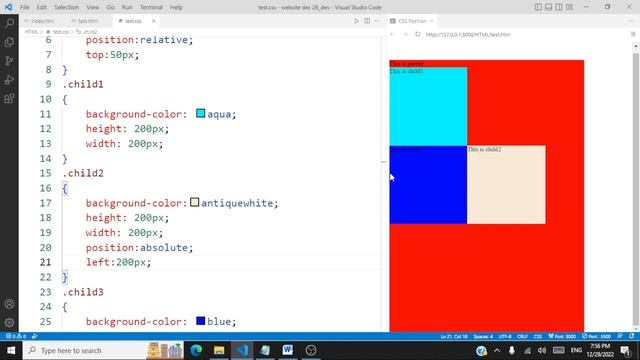Open the antiquewhite color swatch picker
This screenshot has height=360, width=640.
click(x=194, y=202)
